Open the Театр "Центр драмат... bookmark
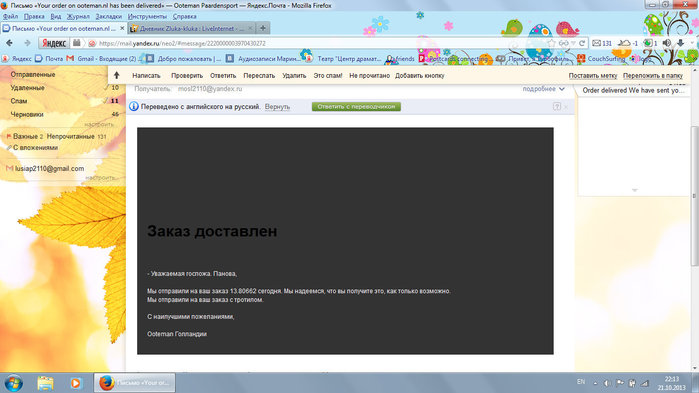This screenshot has height=393, width=699. (344, 58)
